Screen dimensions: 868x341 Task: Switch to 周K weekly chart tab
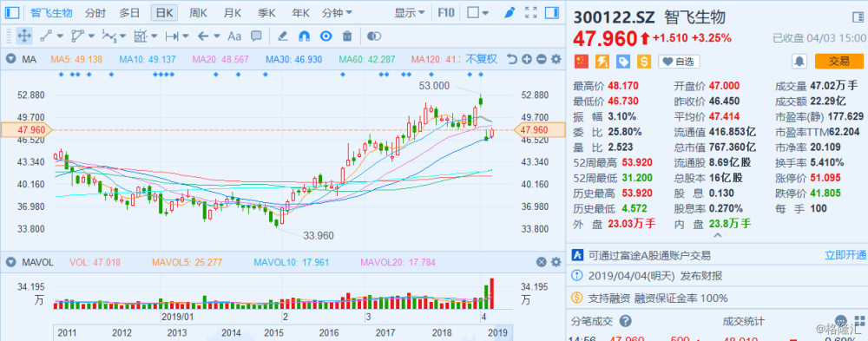(198, 12)
